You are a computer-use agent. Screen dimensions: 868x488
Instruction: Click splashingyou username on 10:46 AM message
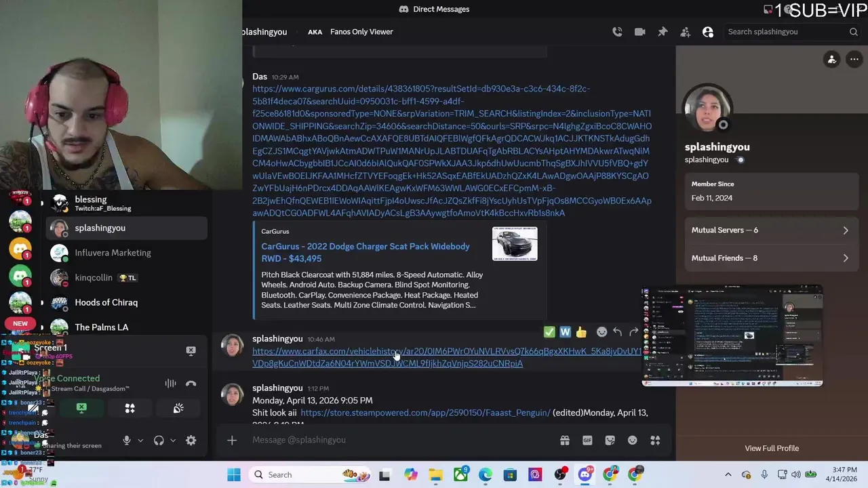pos(277,339)
